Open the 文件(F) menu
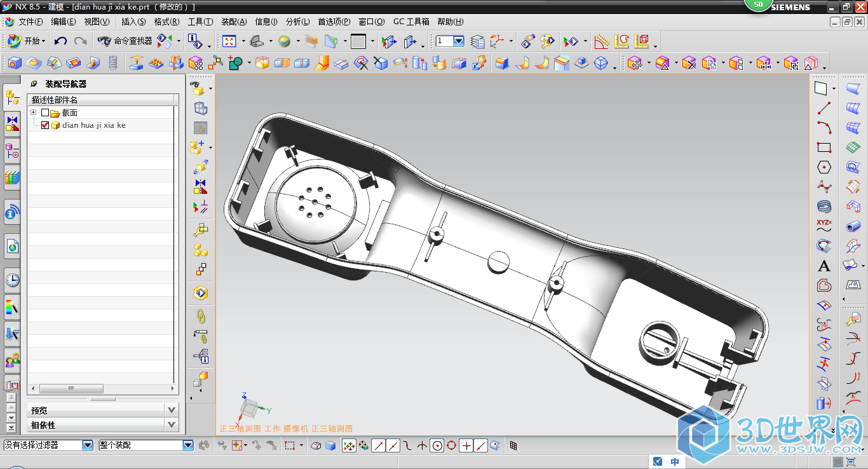Viewport: 868px width, 469px height. coord(31,22)
